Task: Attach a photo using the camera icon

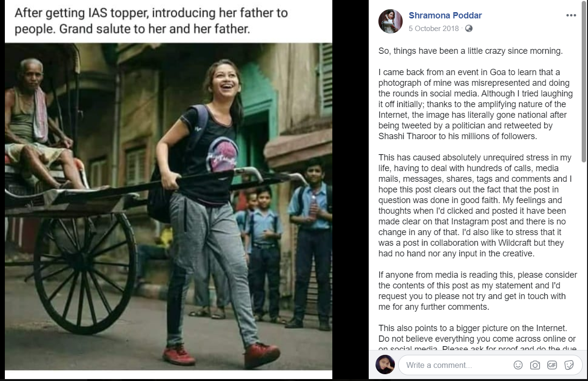Action: (535, 365)
